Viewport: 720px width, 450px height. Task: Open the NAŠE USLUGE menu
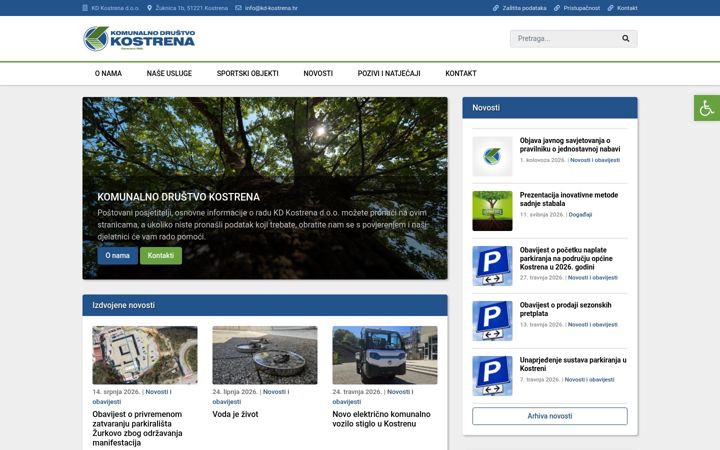click(169, 73)
